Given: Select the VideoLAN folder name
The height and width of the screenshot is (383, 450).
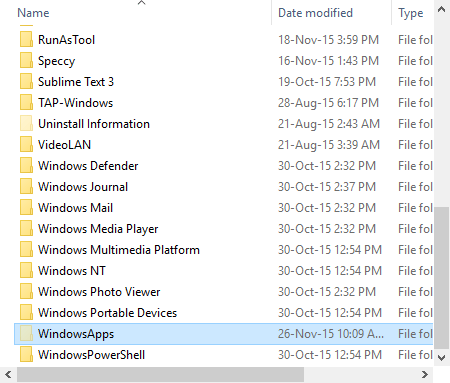Looking at the screenshot, I should [64, 145].
